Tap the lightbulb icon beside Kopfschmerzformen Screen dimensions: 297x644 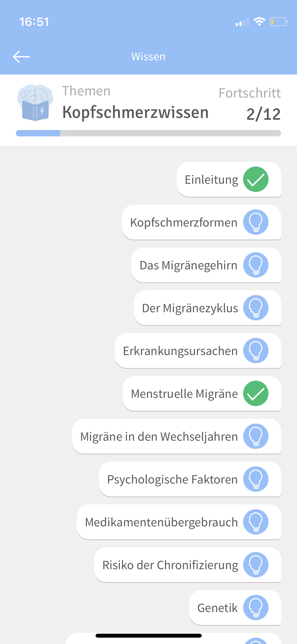(x=256, y=222)
